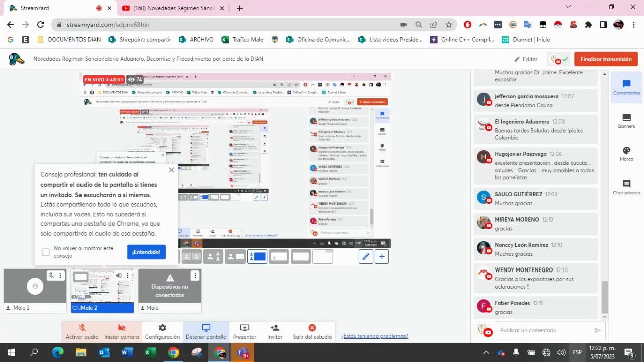Toggle speaker audio on .Male 2 screen card

pyautogui.click(x=119, y=276)
